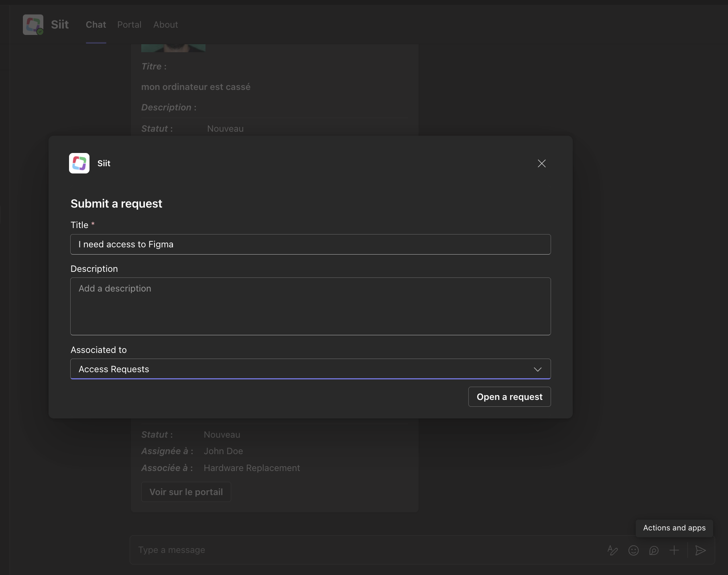Click the Description text area
728x575 pixels.
pos(310,306)
